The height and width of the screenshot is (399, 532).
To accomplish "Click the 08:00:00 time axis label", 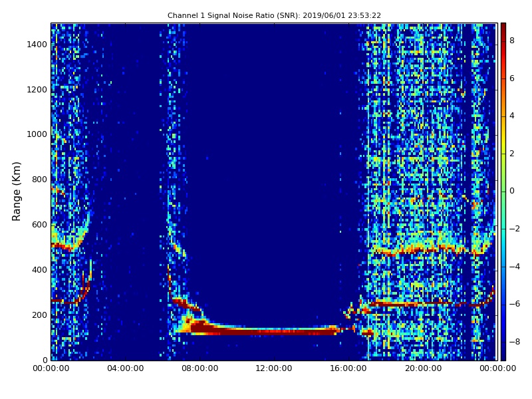I will coord(200,368).
